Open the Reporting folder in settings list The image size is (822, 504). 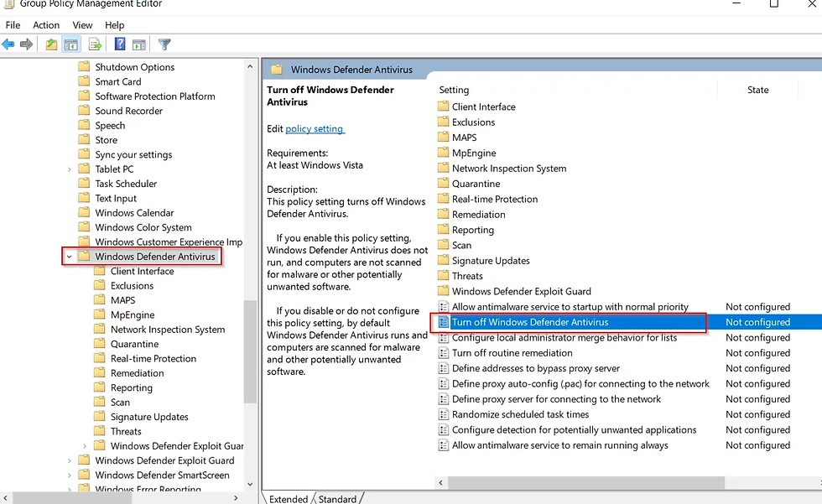[x=473, y=230]
